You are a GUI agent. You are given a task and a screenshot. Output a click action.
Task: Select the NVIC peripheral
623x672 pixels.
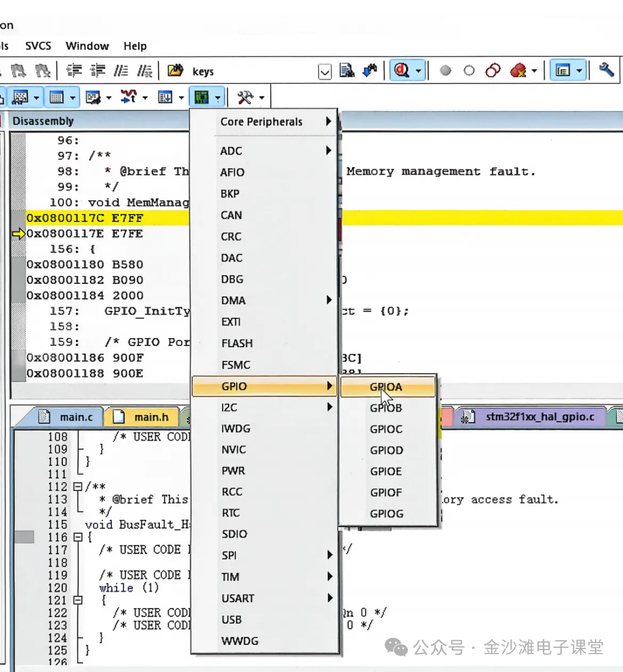[x=264, y=449]
